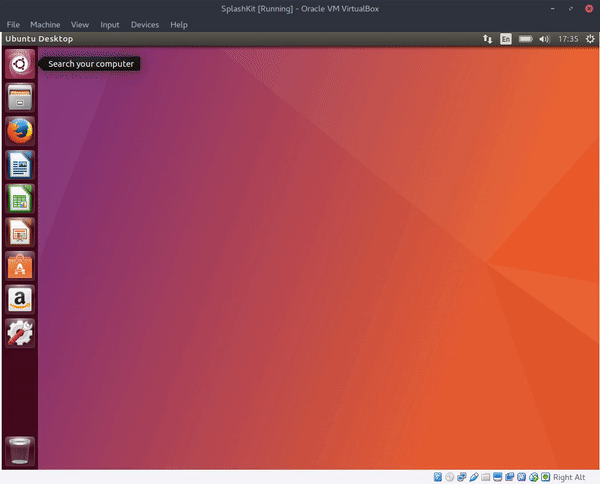
Task: Open the VirtualBox Machine menu
Action: [45, 24]
